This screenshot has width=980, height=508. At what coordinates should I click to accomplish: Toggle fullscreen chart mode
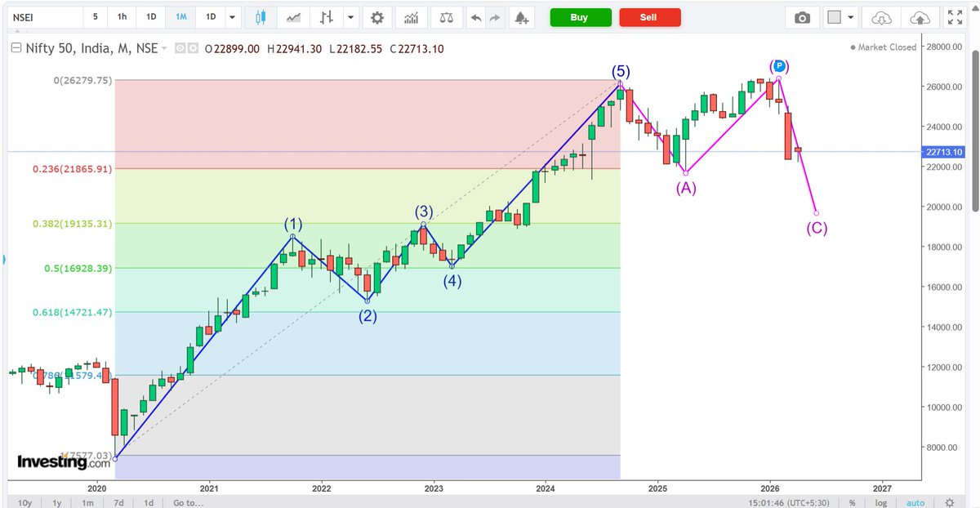953,17
